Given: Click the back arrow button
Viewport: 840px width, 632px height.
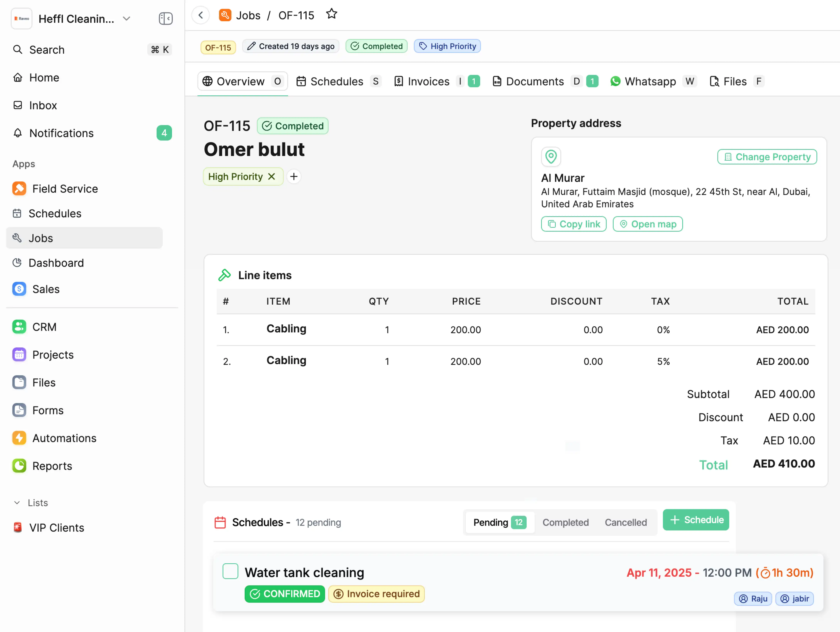Looking at the screenshot, I should tap(201, 15).
